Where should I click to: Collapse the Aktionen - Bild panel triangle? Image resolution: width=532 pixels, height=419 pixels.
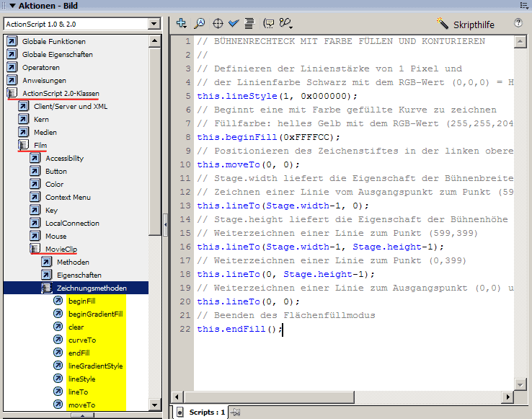(12, 6)
